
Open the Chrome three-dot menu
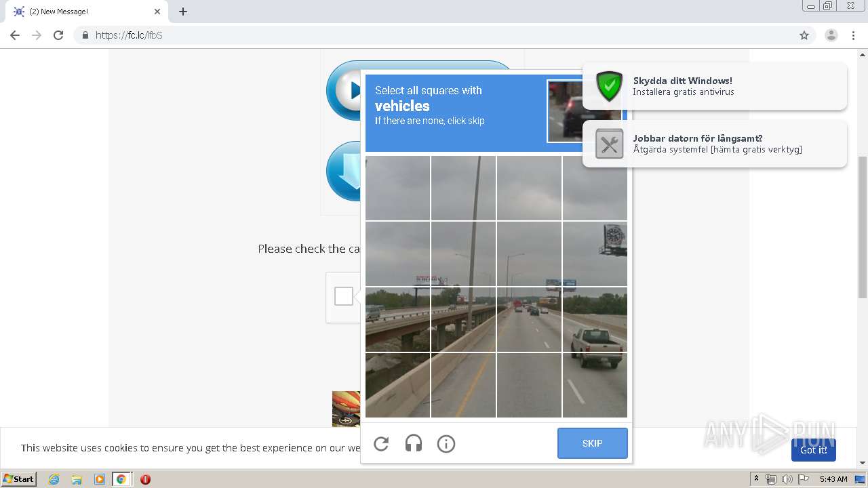[x=854, y=35]
